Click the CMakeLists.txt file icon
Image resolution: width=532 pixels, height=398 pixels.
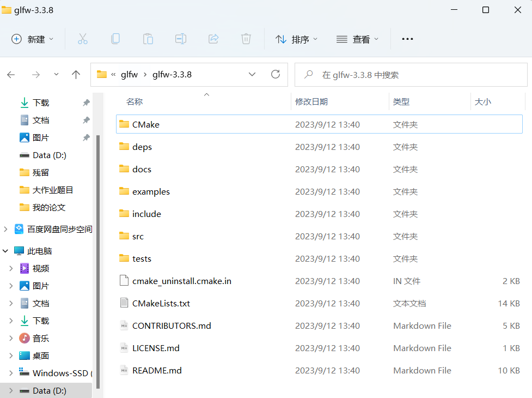pos(124,303)
